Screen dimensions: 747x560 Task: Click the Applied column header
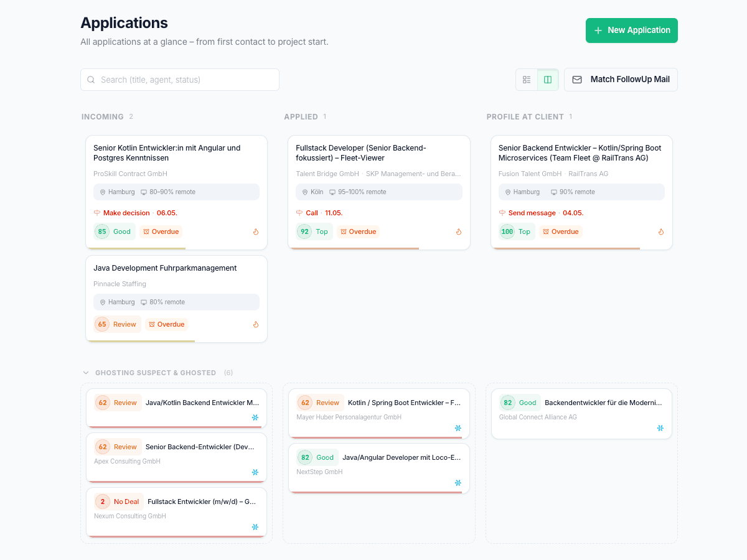(301, 116)
